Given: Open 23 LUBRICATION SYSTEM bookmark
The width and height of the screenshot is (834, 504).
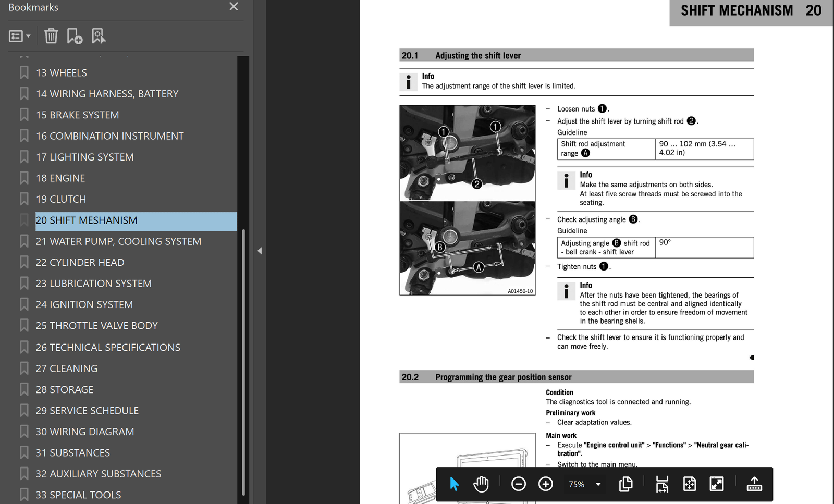Looking at the screenshot, I should click(93, 284).
